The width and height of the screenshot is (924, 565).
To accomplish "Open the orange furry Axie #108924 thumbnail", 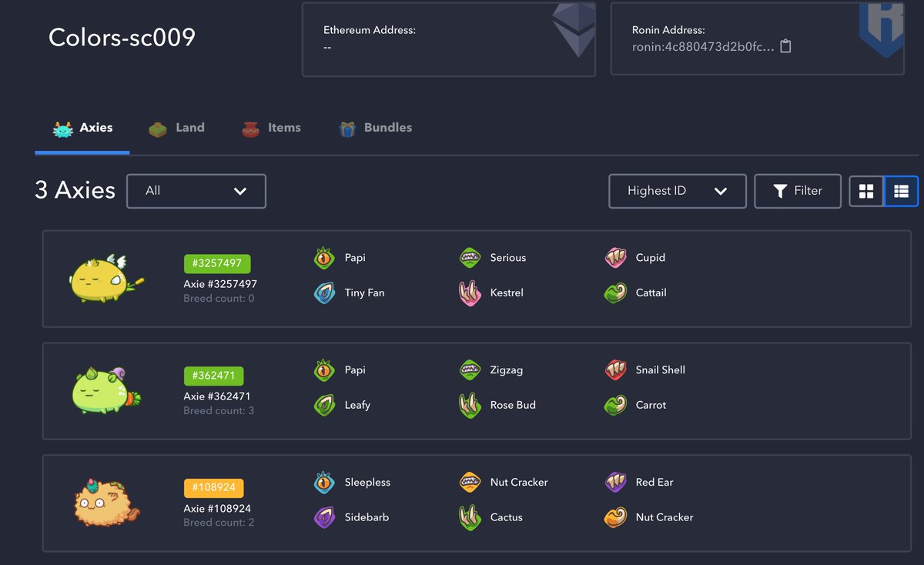I will pos(106,502).
